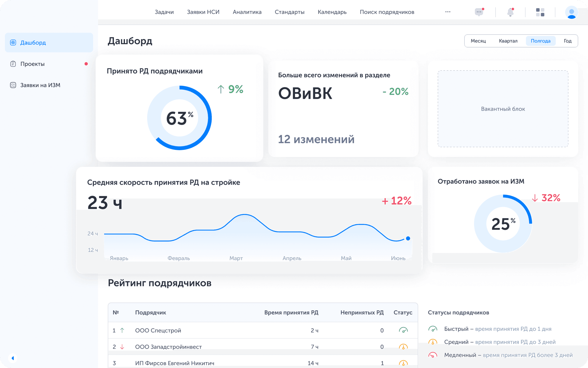
Task: Click green up arrow in ООО Спецстрой row
Action: click(122, 330)
